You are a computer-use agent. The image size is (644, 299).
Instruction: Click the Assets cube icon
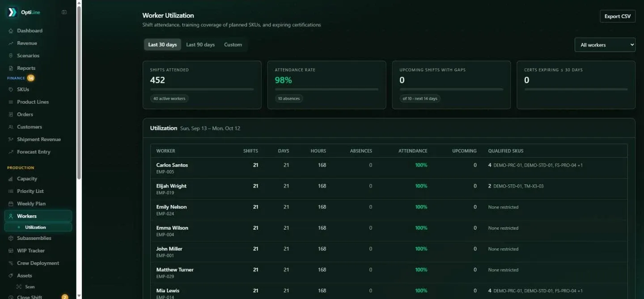point(11,276)
